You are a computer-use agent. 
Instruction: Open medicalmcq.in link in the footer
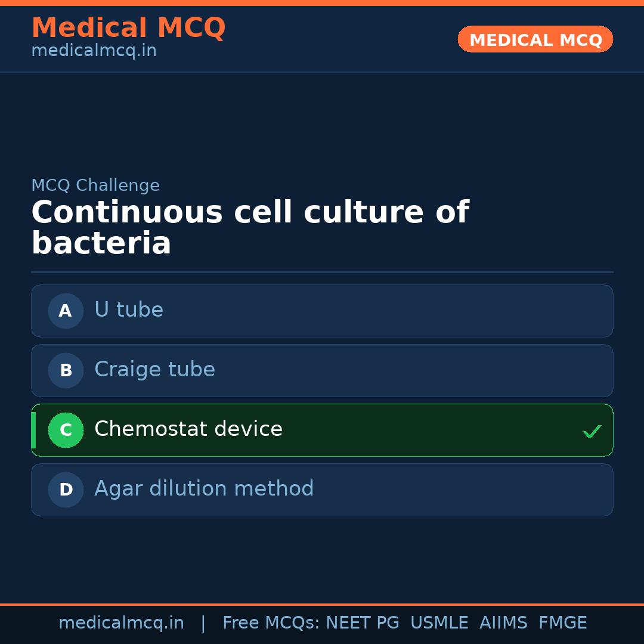121,623
